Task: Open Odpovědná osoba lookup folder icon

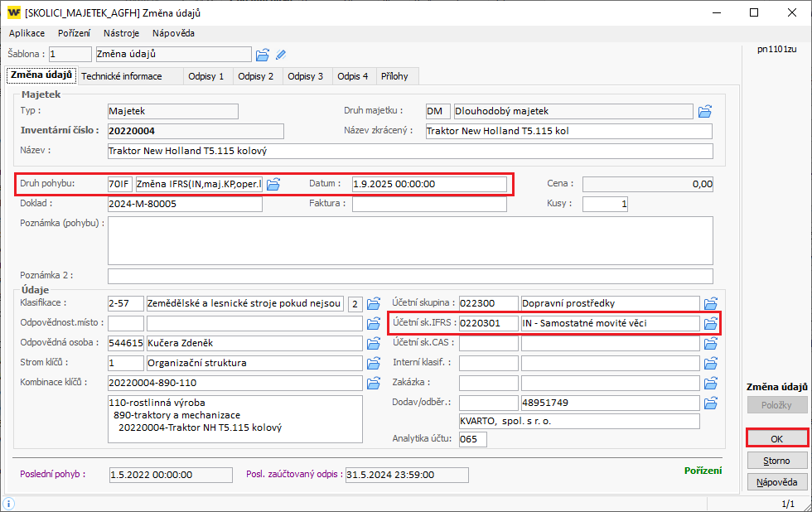Action: [372, 343]
